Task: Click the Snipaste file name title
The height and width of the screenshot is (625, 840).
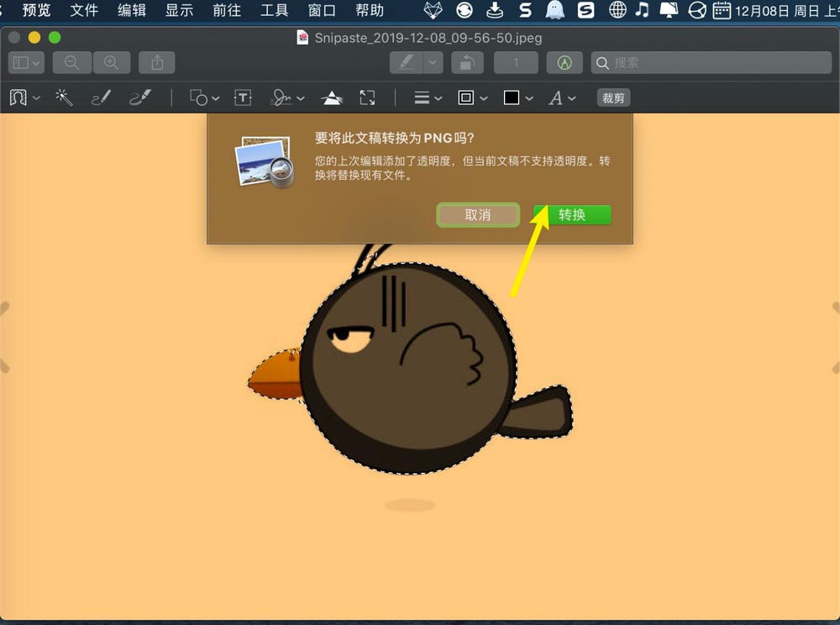Action: (x=428, y=38)
